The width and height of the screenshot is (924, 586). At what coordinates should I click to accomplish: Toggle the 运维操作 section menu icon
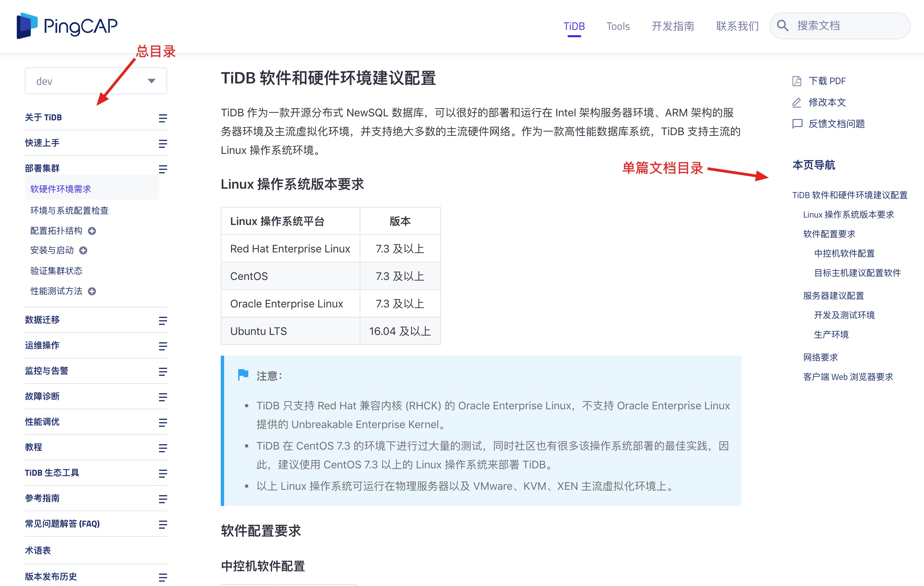click(163, 346)
